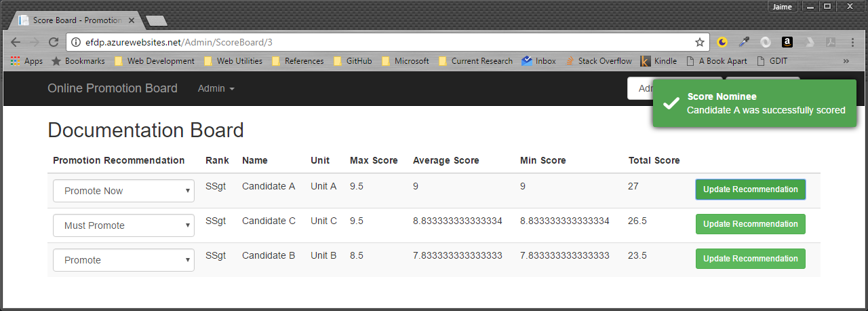Screen dimensions: 868x311
Task: View site information via the info icon
Action: point(76,42)
